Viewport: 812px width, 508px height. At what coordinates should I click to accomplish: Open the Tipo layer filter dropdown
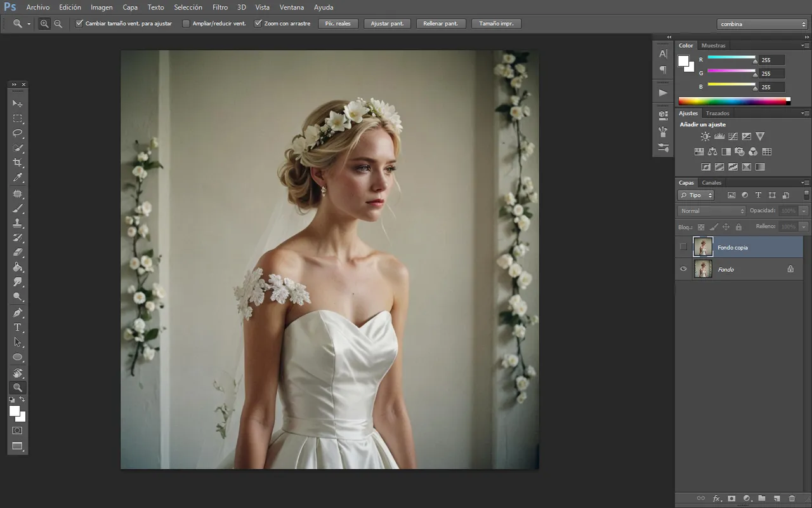(x=696, y=195)
